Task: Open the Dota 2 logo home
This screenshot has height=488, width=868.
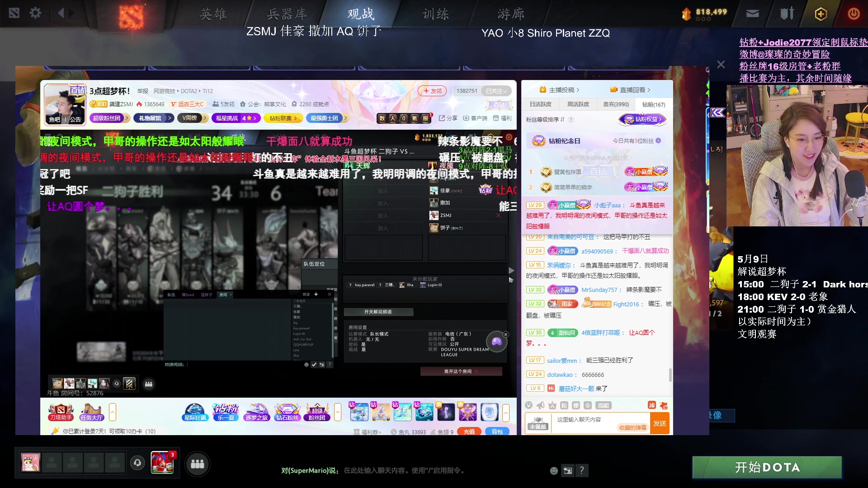Action: point(131,16)
